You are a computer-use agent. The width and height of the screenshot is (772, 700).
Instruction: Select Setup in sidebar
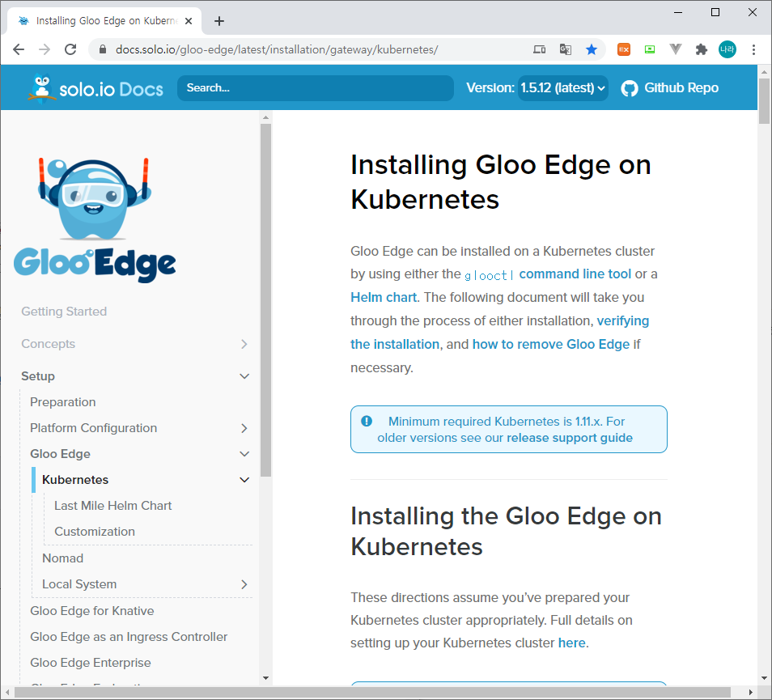click(x=38, y=376)
